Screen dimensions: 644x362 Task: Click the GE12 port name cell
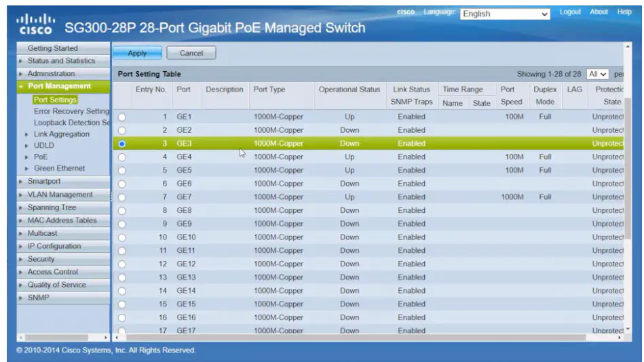click(x=186, y=264)
